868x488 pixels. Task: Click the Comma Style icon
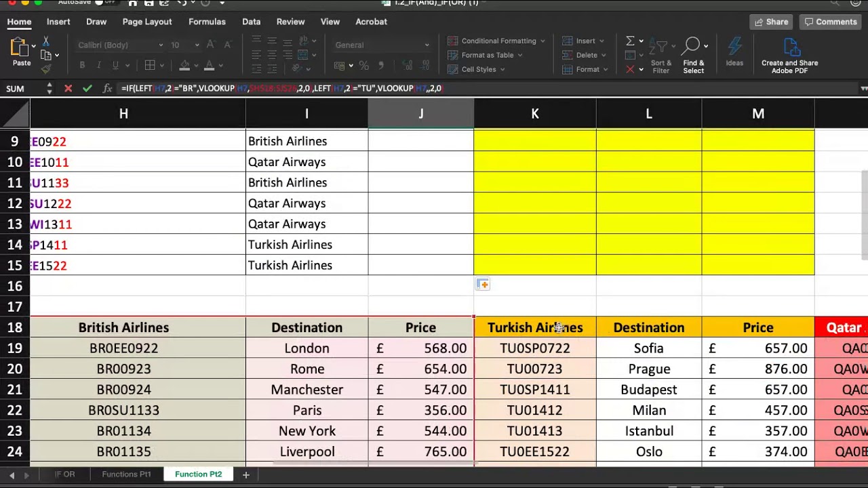(381, 66)
